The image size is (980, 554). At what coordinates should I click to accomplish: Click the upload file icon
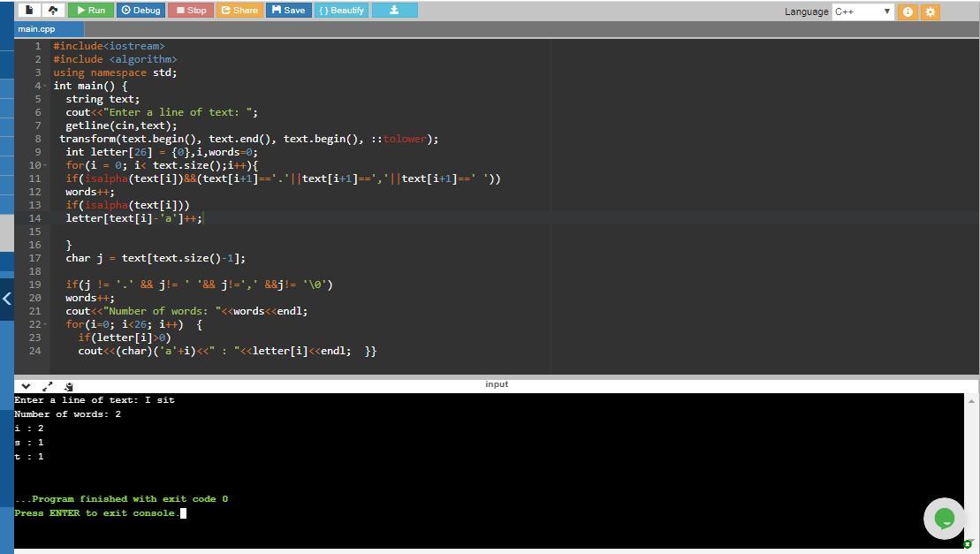click(x=53, y=11)
